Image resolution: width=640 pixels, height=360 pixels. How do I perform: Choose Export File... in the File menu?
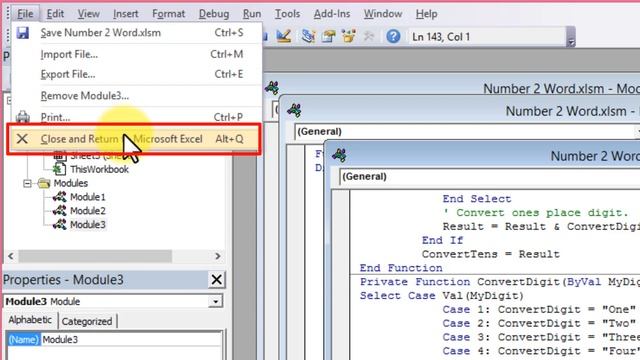click(136, 74)
